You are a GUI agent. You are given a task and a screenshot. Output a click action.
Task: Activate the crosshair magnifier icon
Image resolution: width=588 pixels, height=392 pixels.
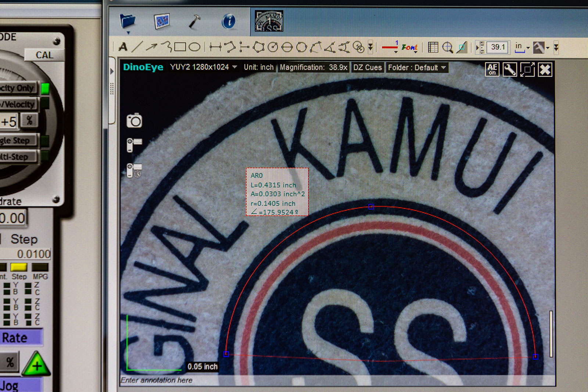[447, 47]
